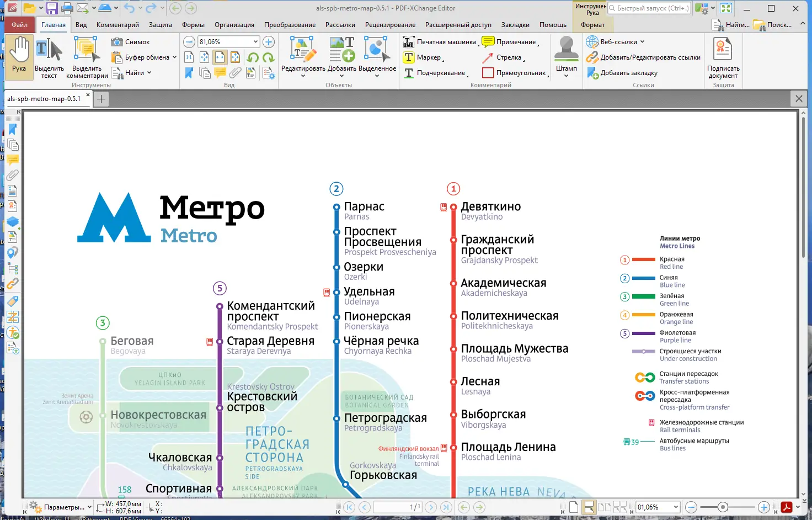Open new document tab with plus
This screenshot has height=520, width=812.
click(x=101, y=99)
